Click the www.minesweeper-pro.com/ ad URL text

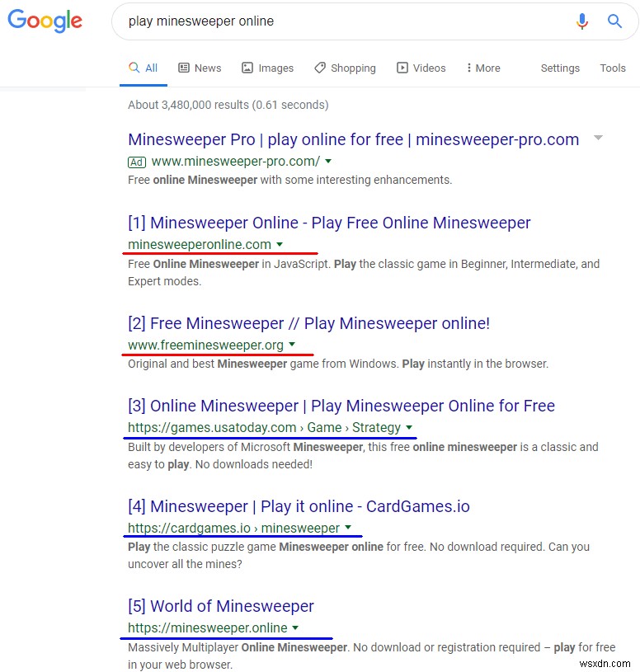(x=236, y=161)
